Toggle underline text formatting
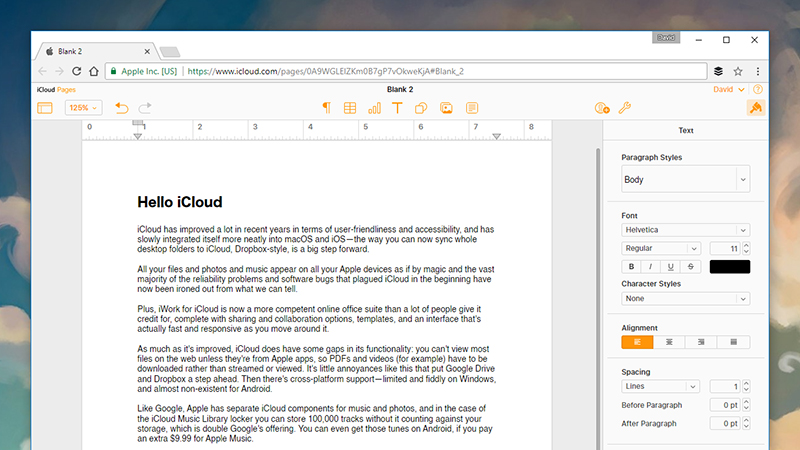The image size is (800, 450). pyautogui.click(x=670, y=266)
